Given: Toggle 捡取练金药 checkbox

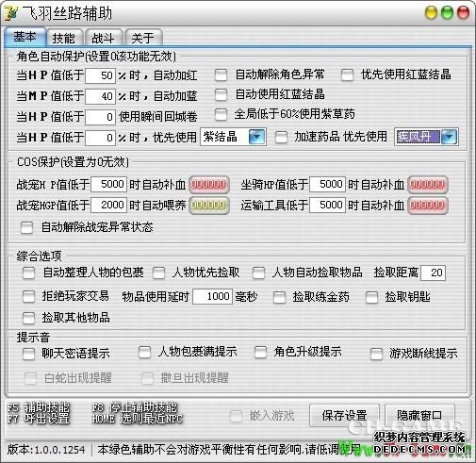Looking at the screenshot, I should click(279, 297).
